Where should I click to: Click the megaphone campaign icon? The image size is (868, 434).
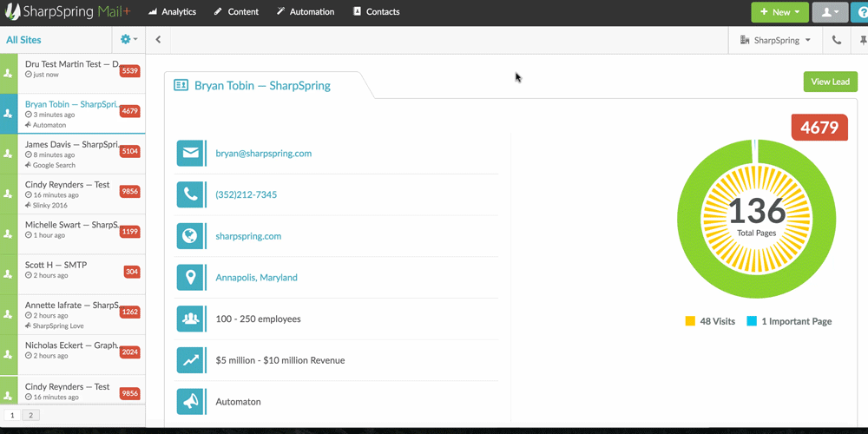click(x=189, y=402)
